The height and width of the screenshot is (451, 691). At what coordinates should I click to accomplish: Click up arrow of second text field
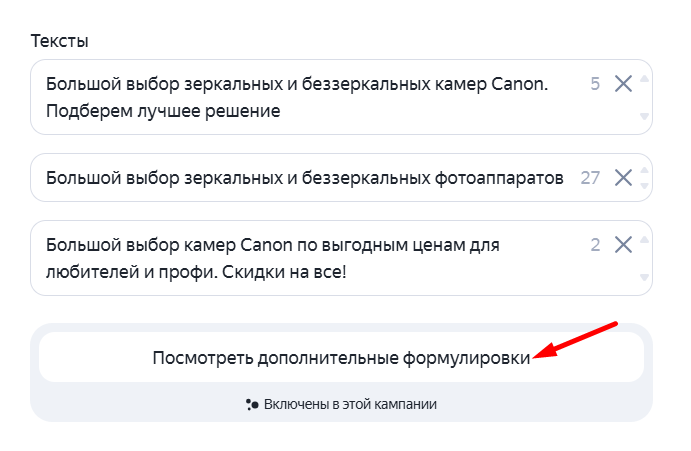pyautogui.click(x=644, y=170)
